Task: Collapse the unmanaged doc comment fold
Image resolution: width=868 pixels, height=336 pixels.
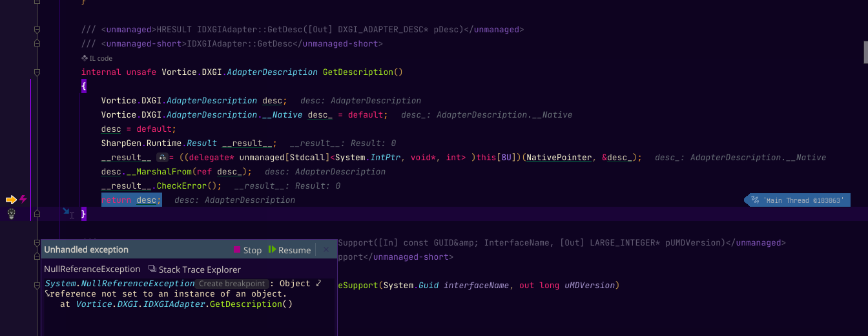Action: [x=37, y=30]
